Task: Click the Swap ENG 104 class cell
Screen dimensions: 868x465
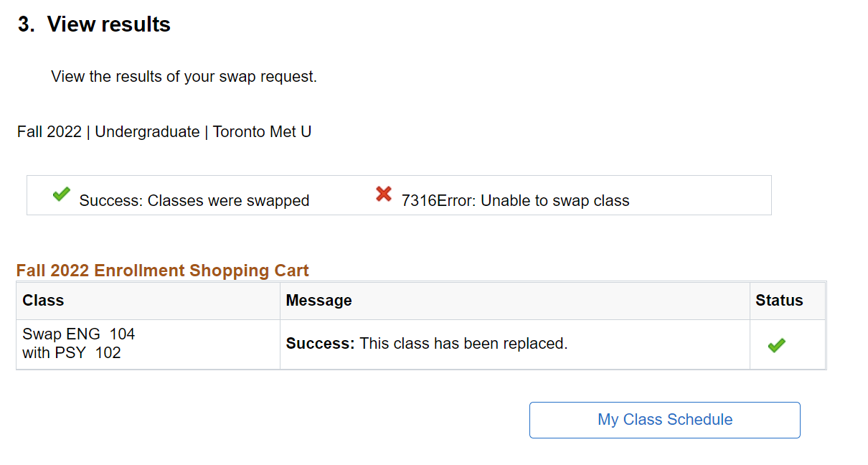Action: tap(79, 334)
